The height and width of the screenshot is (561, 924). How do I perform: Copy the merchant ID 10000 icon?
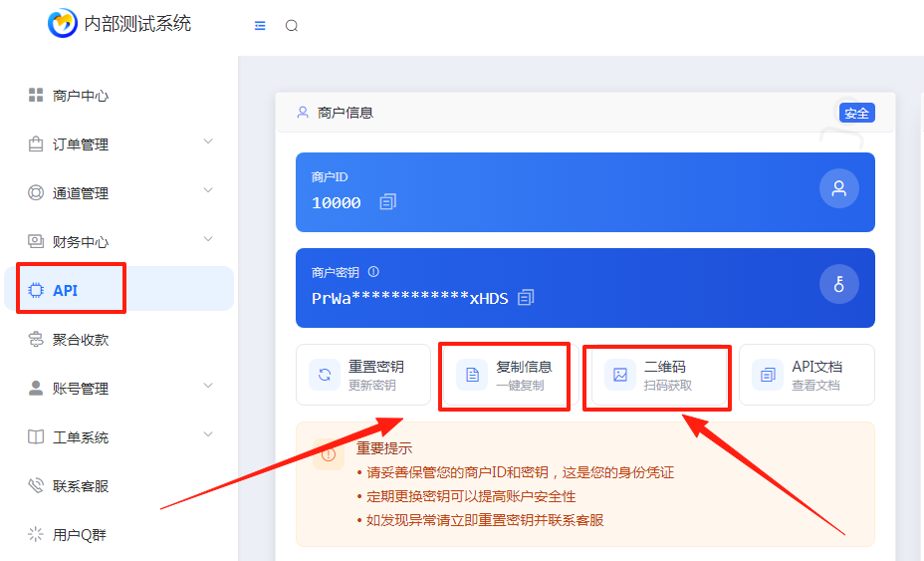(x=387, y=202)
